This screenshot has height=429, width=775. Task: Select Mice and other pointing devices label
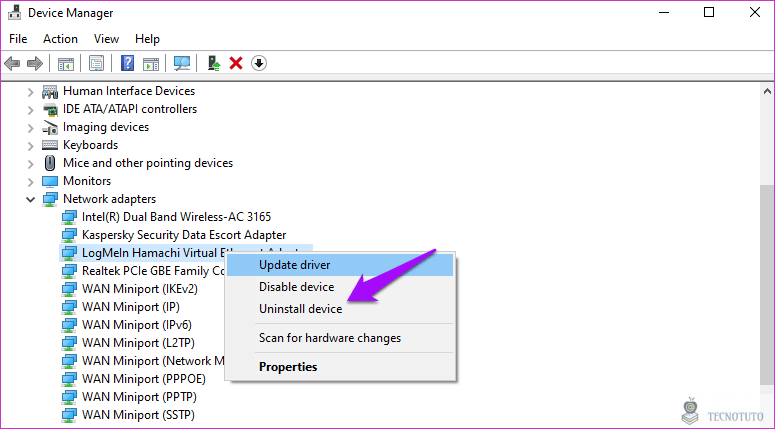[148, 163]
